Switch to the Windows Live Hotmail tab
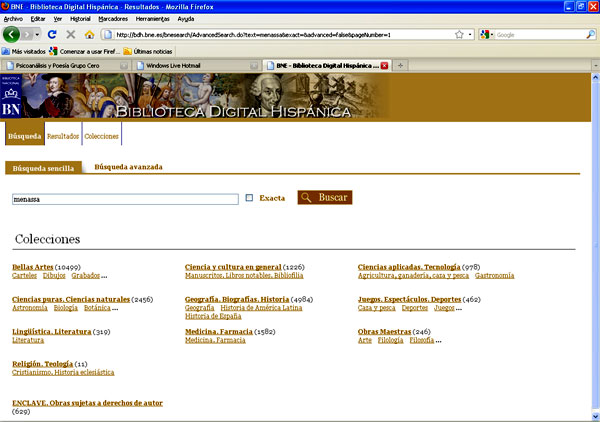This screenshot has height=422, width=600. coord(197,65)
